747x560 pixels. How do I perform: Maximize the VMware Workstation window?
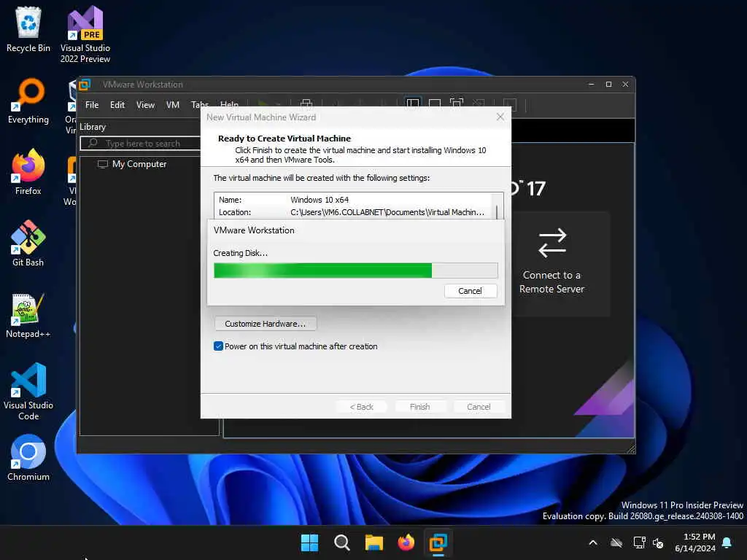tap(608, 85)
